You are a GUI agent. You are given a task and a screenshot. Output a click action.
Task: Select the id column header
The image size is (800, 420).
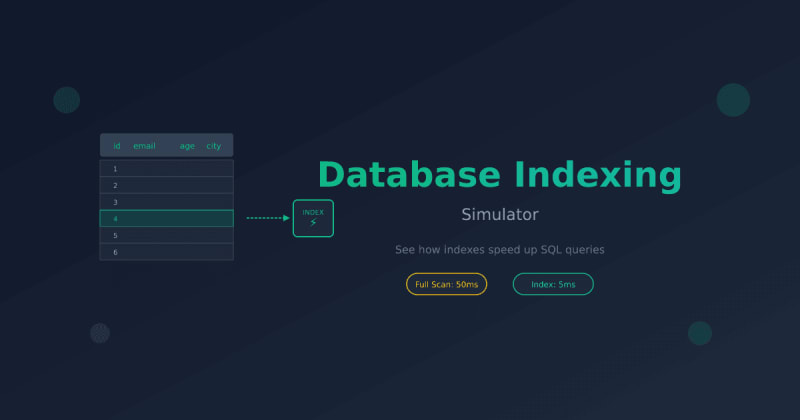(117, 146)
